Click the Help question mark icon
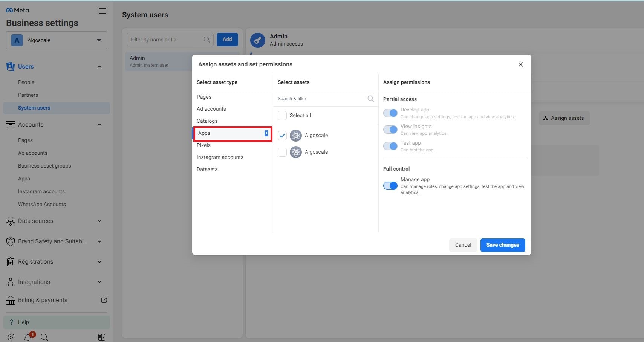The height and width of the screenshot is (342, 644). (11, 322)
